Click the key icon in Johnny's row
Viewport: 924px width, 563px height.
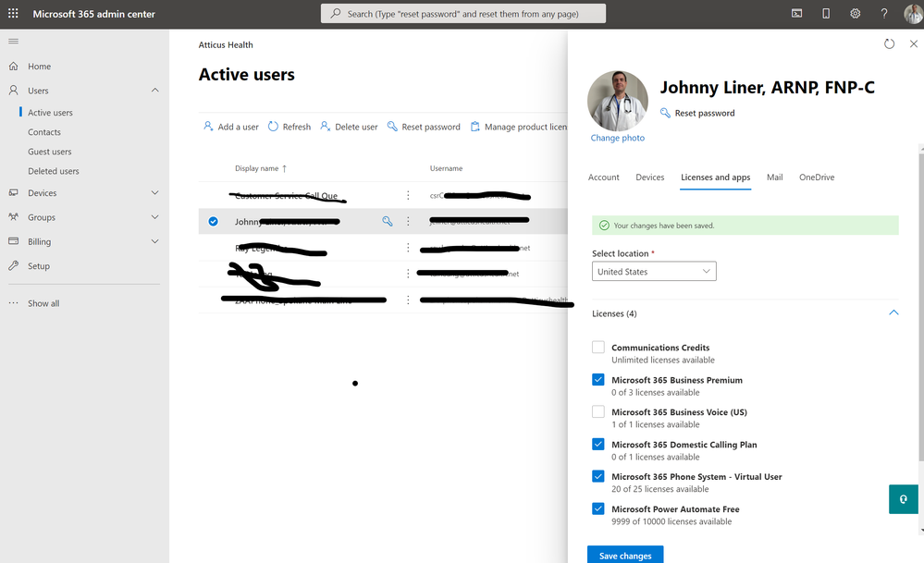pyautogui.click(x=388, y=221)
